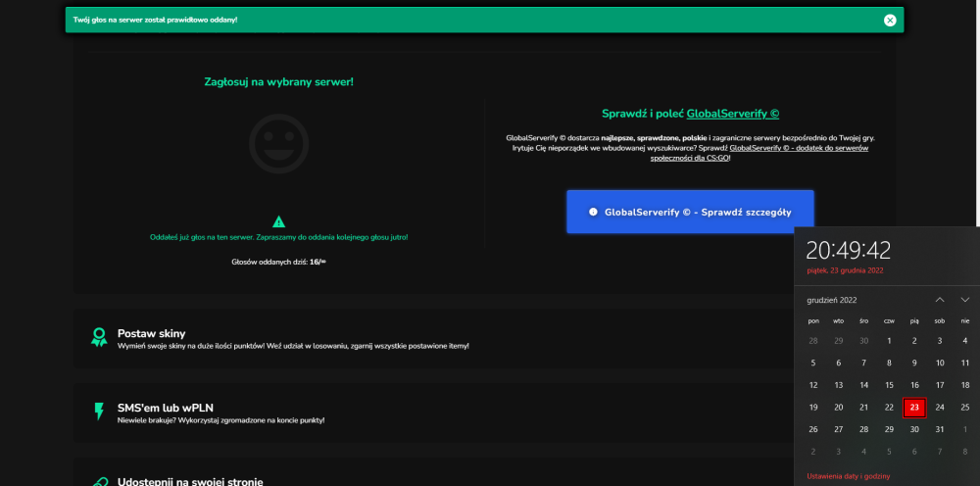Viewport: 980px width, 486px height.
Task: Click the Oddałeś już głos message
Action: click(278, 237)
